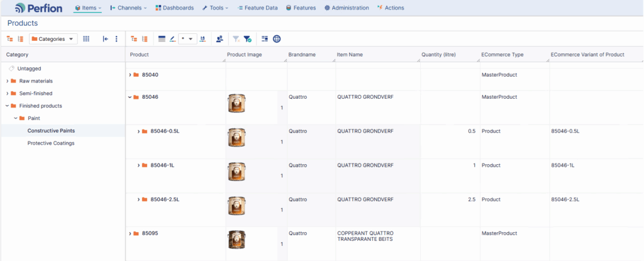
Task: Expand the Raw materials category
Action: pos(7,81)
